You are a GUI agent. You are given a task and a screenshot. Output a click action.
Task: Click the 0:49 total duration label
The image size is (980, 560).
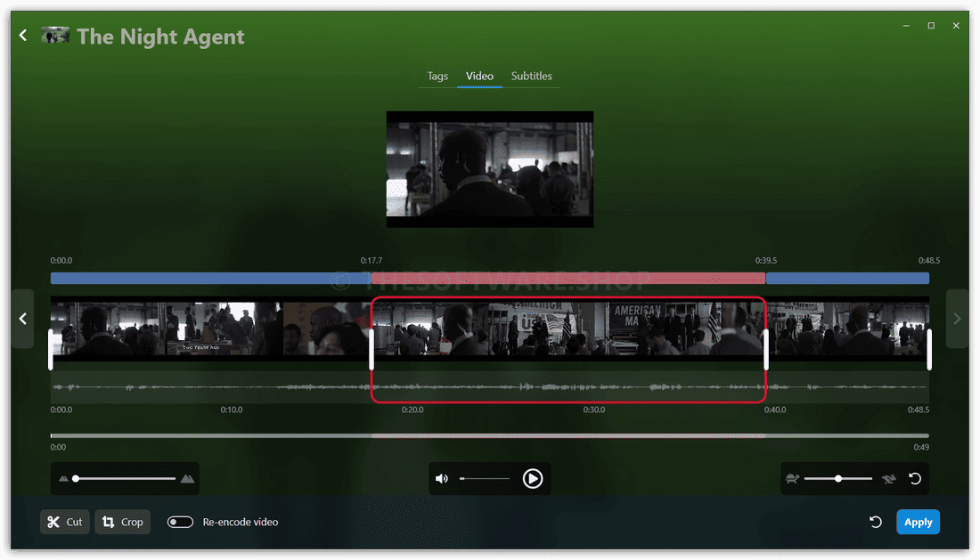pos(921,447)
